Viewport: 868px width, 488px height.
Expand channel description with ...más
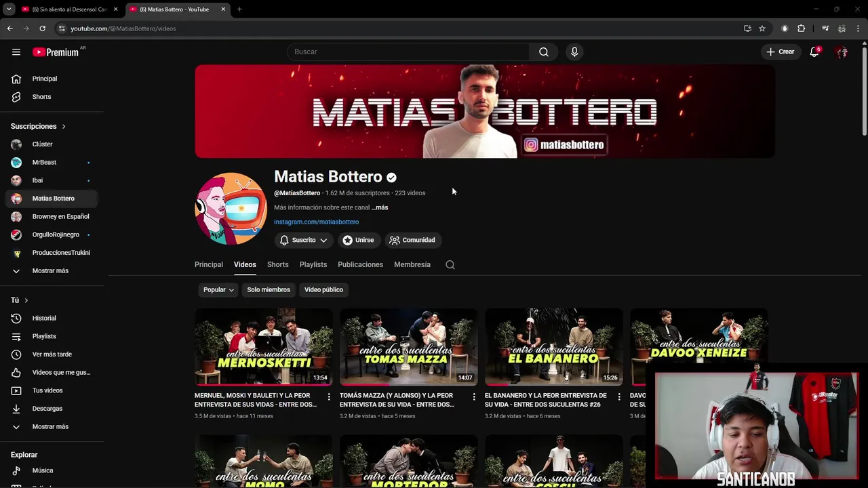pyautogui.click(x=380, y=207)
